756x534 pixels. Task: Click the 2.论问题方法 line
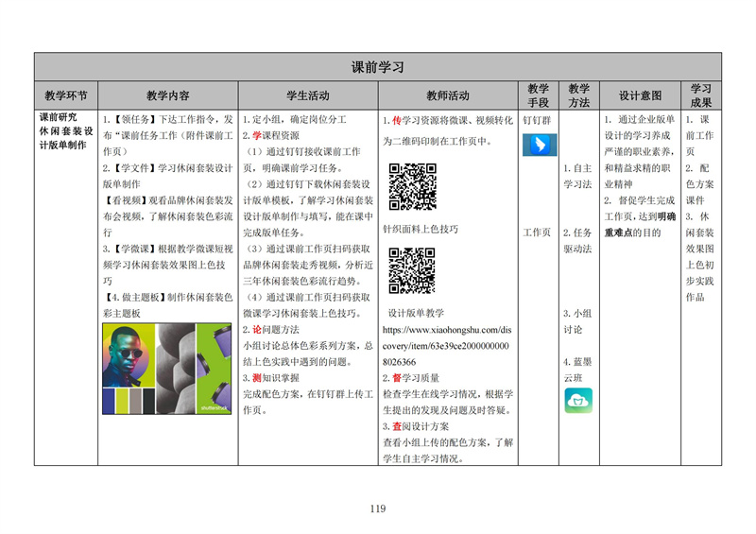point(271,330)
